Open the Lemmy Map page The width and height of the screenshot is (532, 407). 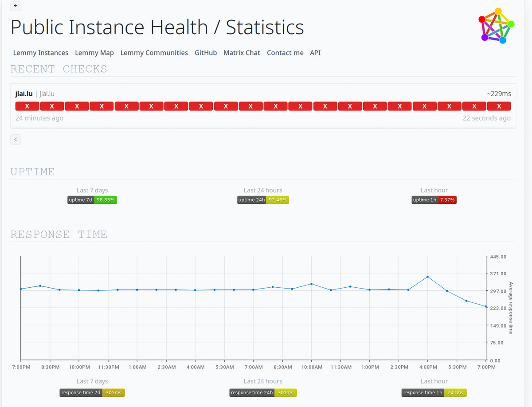[x=94, y=53]
